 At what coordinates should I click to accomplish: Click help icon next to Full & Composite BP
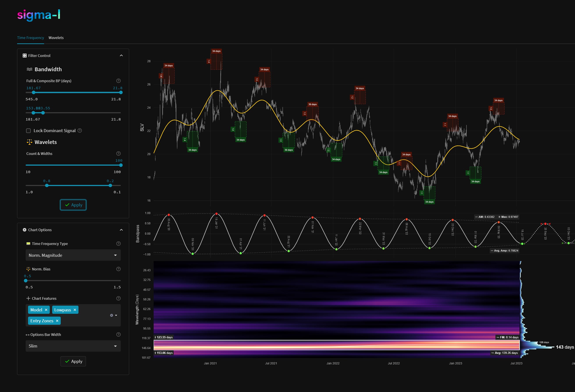click(x=118, y=81)
